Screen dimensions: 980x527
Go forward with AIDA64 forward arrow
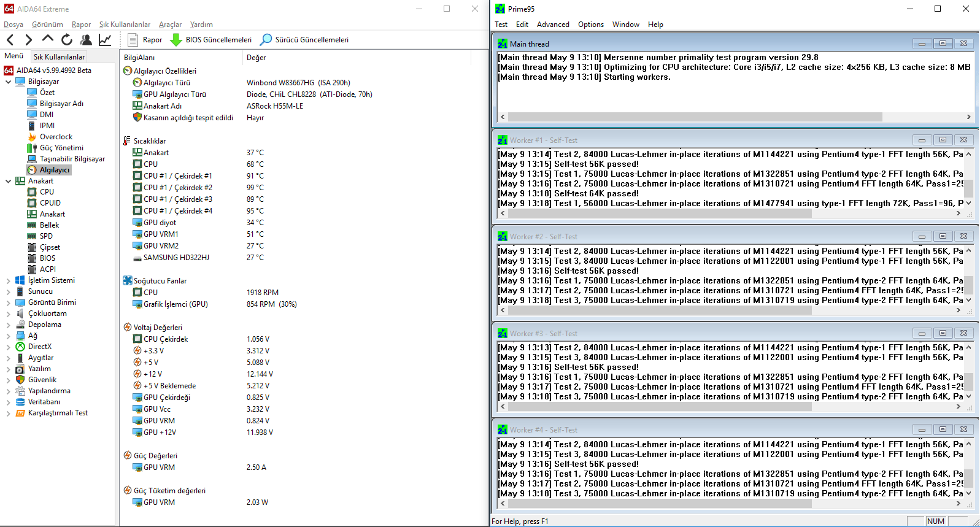[28, 40]
